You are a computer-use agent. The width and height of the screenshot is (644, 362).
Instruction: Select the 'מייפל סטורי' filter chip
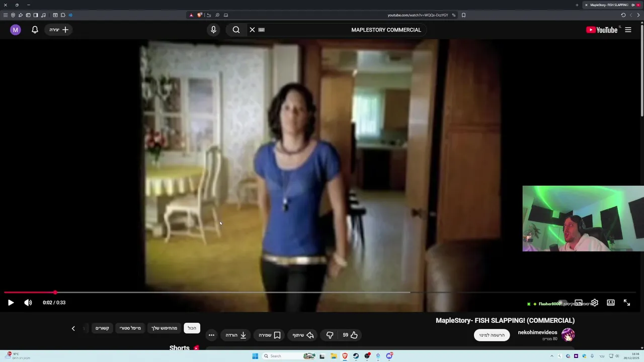130,328
